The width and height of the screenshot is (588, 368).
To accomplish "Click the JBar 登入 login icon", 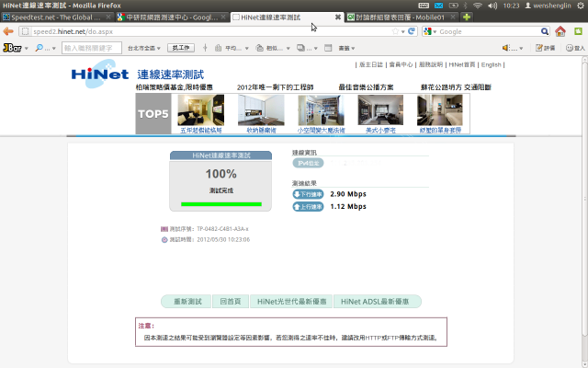I will (575, 48).
